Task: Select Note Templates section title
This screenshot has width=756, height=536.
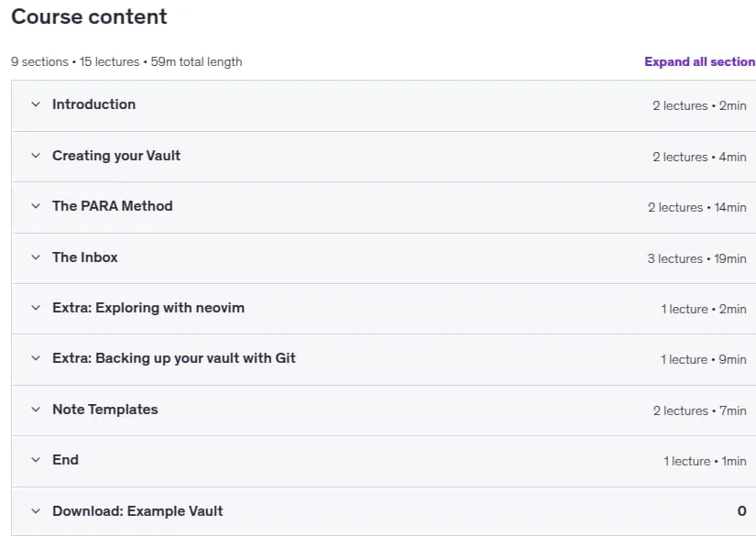Action: click(105, 410)
